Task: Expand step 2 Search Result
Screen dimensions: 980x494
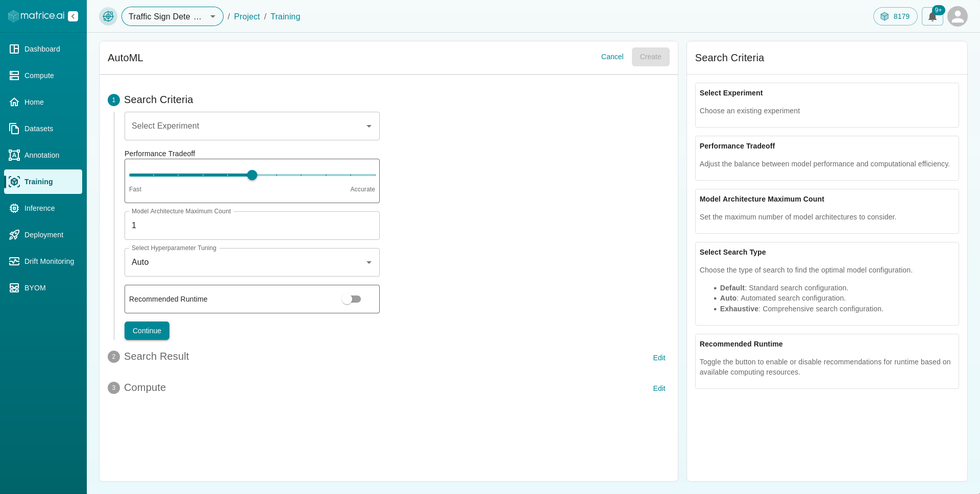Action: point(156,357)
